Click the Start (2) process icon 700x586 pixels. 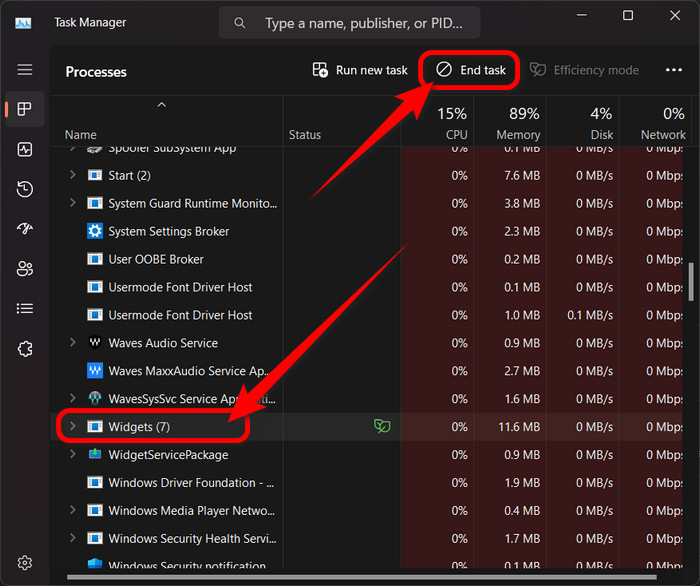pyautogui.click(x=95, y=175)
